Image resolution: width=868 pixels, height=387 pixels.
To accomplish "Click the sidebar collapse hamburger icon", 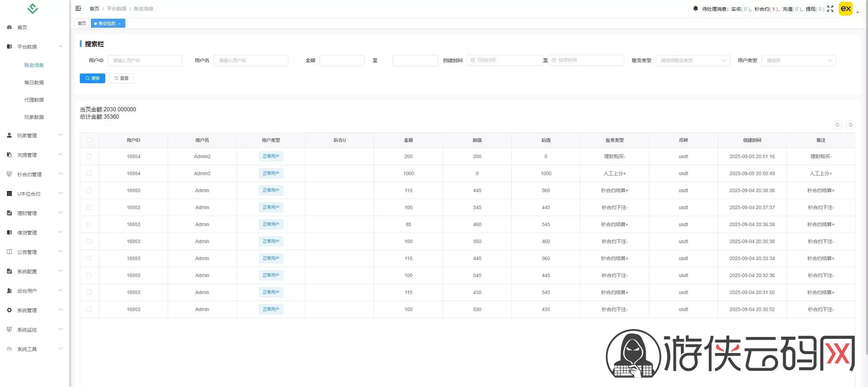I will tap(78, 8).
